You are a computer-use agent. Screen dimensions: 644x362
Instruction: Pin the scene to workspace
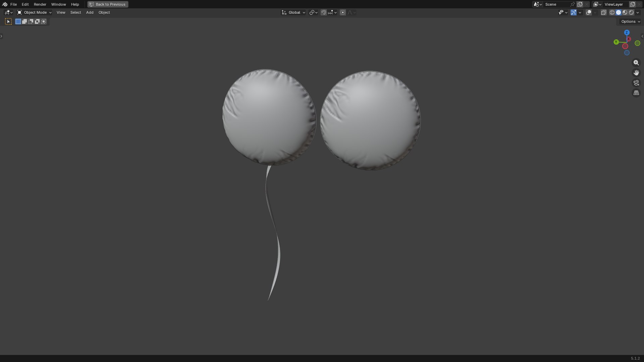pyautogui.click(x=573, y=4)
